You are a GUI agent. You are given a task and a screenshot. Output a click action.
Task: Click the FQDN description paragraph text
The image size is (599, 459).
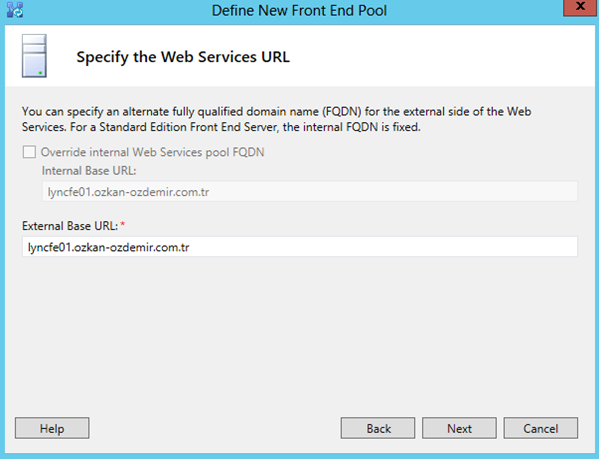coord(276,119)
